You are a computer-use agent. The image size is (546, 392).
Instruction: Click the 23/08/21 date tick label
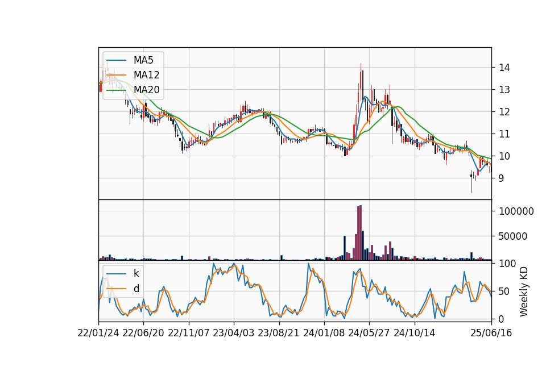(x=279, y=333)
